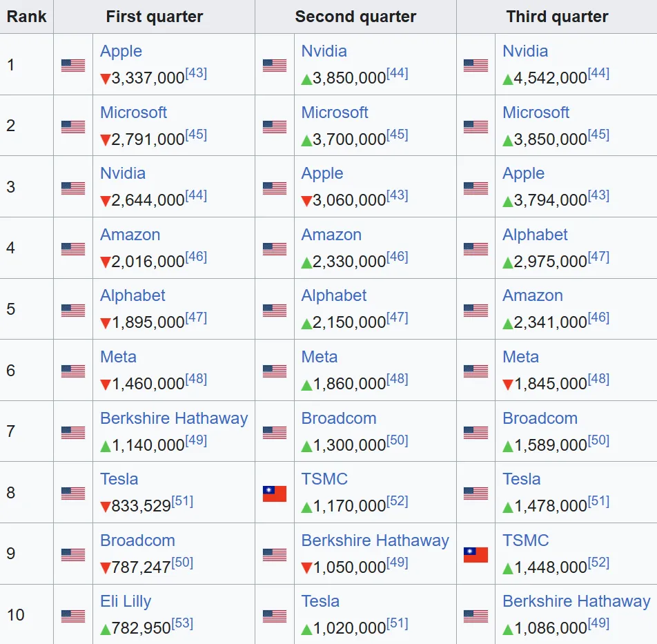The width and height of the screenshot is (657, 644).
Task: Click the US flag beside first-quarter Broadcom
Action: (x=73, y=555)
